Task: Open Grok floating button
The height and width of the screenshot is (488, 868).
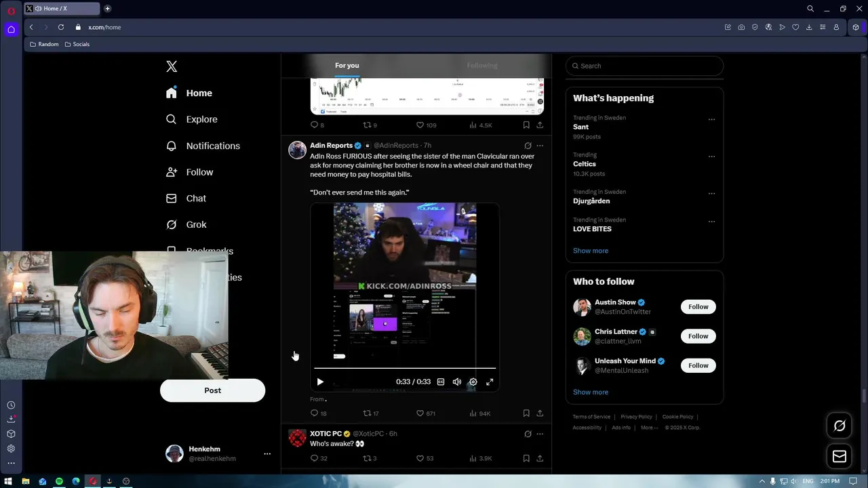Action: [x=840, y=426]
